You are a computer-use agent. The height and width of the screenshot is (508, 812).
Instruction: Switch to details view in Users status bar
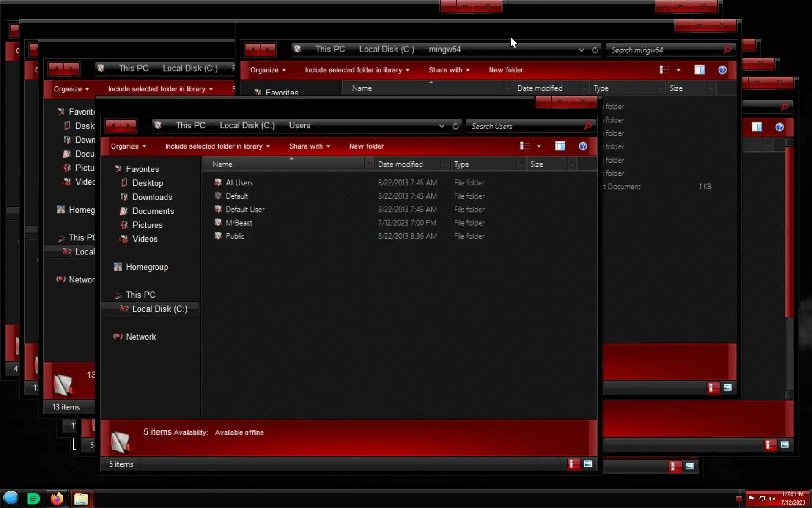click(x=573, y=464)
